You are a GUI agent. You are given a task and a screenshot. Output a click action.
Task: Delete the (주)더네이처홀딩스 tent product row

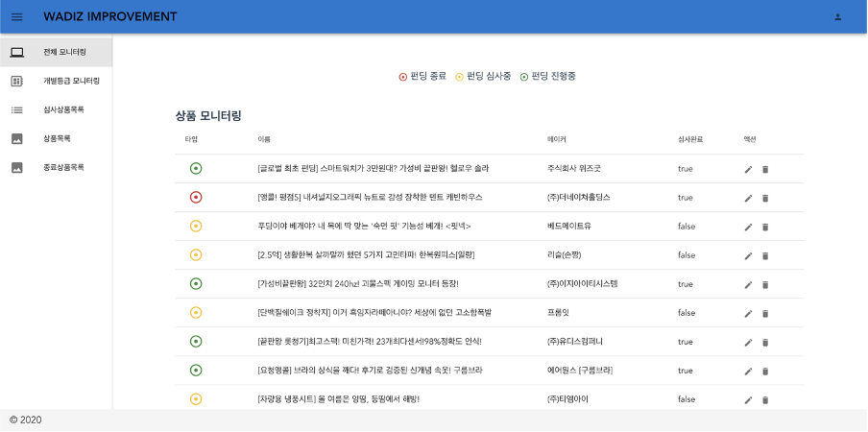(x=765, y=198)
